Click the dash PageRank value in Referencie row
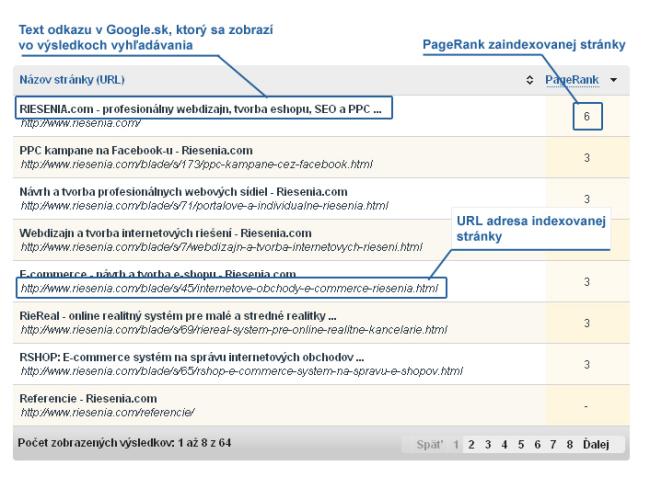Image resolution: width=650 pixels, height=477 pixels. click(586, 407)
